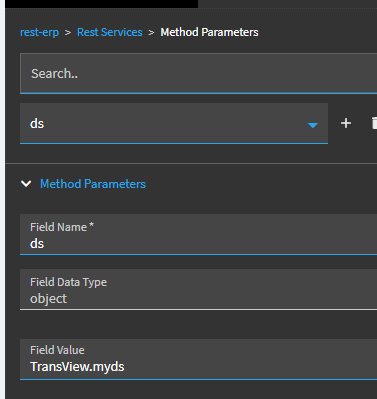
Task: Click the Field Value label
Action: [57, 350]
